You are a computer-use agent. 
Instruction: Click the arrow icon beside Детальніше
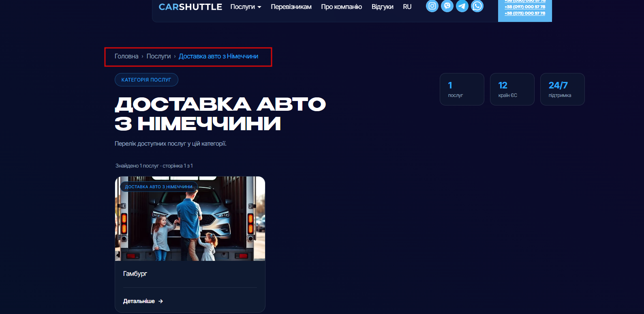tap(160, 301)
